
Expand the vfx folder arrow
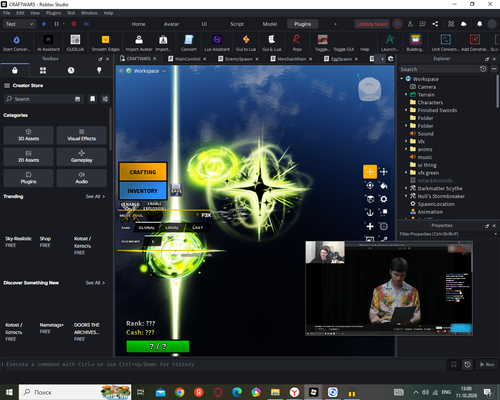click(406, 141)
